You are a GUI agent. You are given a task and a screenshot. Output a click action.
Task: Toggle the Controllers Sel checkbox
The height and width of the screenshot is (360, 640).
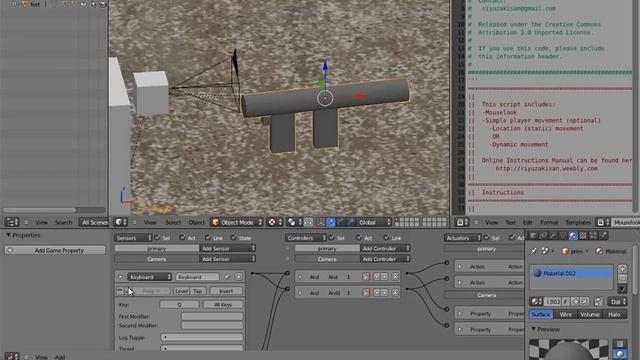(x=331, y=238)
